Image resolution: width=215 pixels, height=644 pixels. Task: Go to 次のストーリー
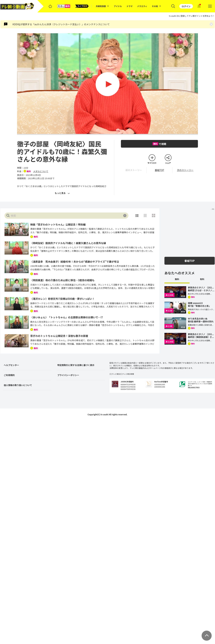(185, 170)
